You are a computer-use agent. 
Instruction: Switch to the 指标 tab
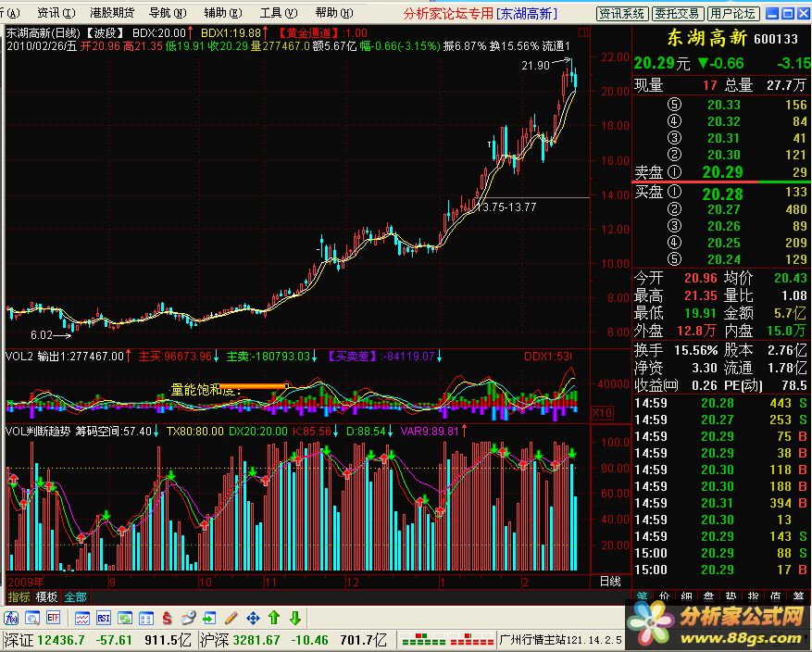coord(19,596)
